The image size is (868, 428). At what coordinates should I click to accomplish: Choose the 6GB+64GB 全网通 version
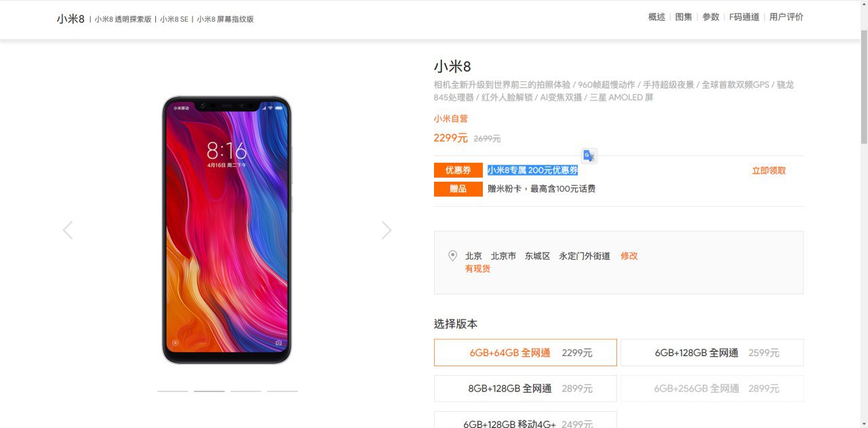526,353
